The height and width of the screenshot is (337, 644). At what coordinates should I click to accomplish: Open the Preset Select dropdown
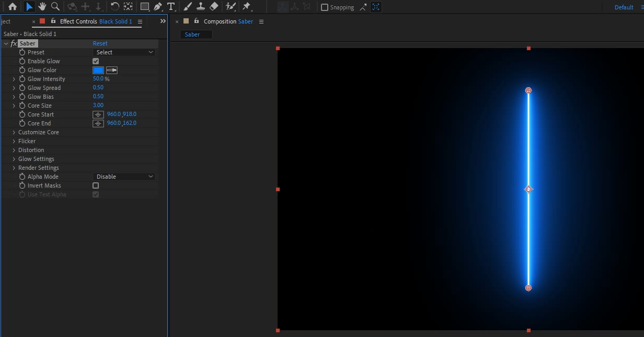point(124,52)
